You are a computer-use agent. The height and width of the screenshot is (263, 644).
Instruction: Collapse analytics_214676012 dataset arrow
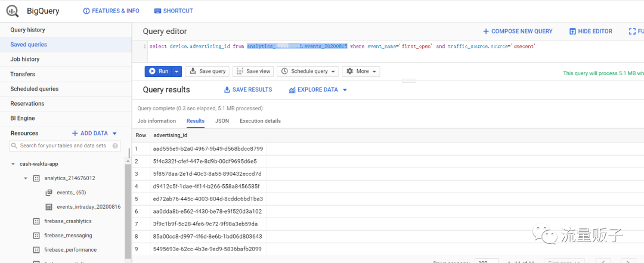(x=26, y=178)
